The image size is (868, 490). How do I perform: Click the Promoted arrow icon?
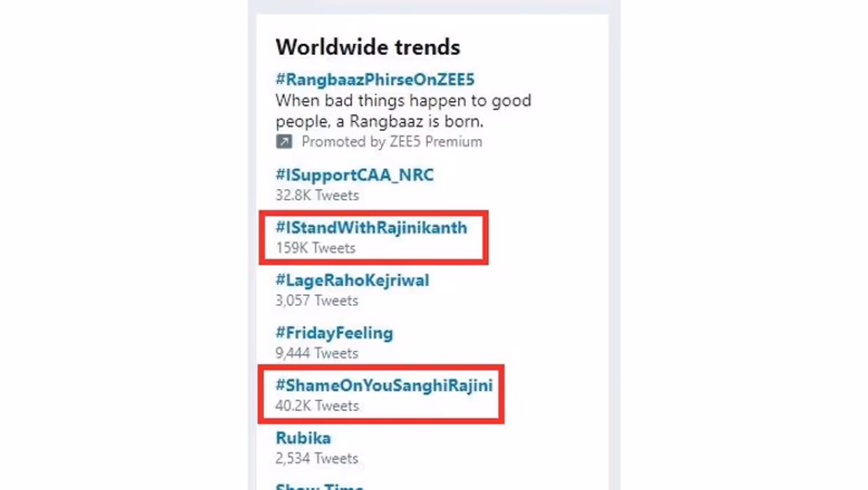pos(283,142)
